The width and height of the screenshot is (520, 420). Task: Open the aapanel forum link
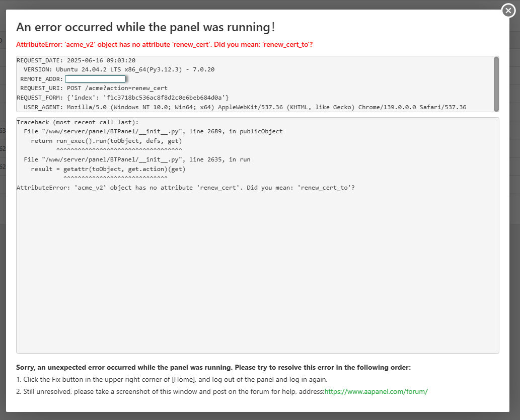[376, 391]
